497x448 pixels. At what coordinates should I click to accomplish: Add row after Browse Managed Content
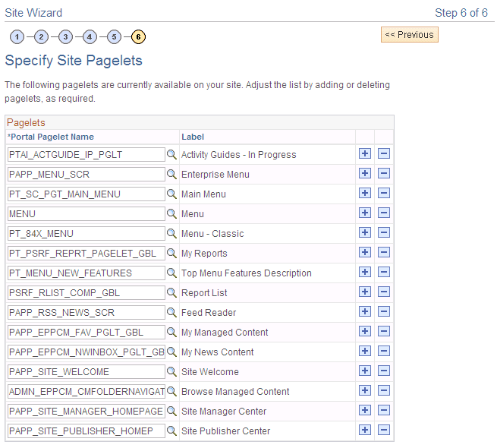click(x=365, y=390)
